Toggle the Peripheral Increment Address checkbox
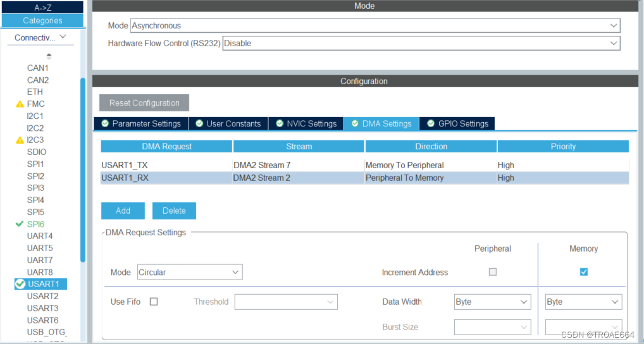644x344 pixels. [x=492, y=272]
